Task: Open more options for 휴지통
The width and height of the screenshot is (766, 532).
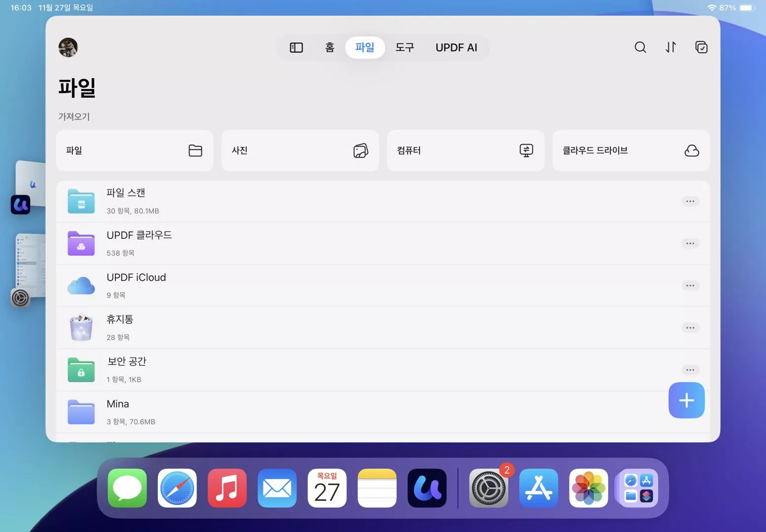Action: [690, 328]
